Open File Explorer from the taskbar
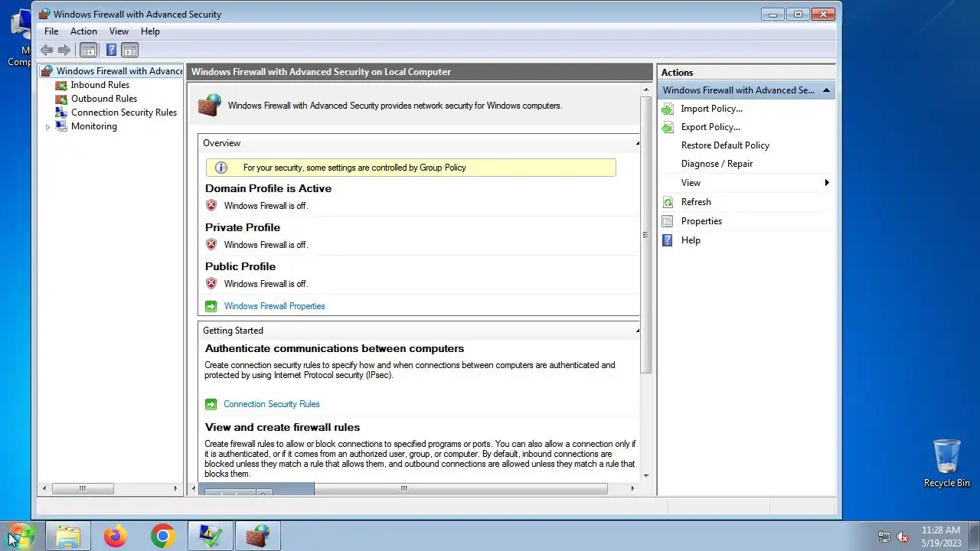The height and width of the screenshot is (551, 980). pyautogui.click(x=68, y=536)
